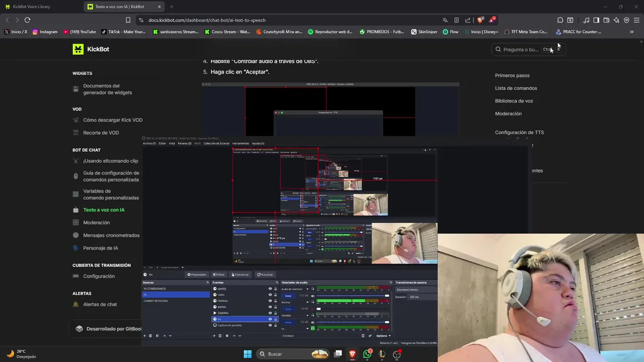Open the browser hamburger main menu
Viewport: 644px width, 362px height.
(x=636, y=20)
